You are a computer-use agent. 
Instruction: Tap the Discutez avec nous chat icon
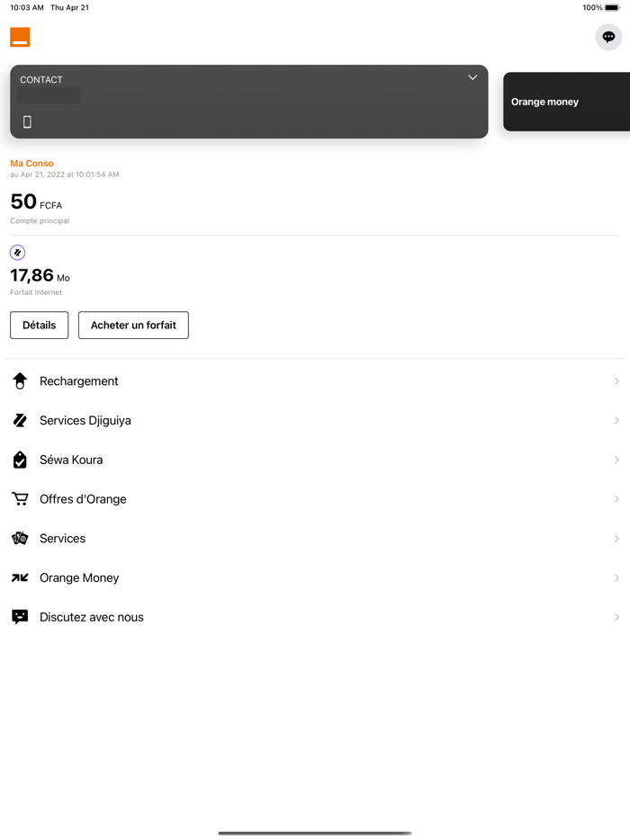tap(20, 617)
